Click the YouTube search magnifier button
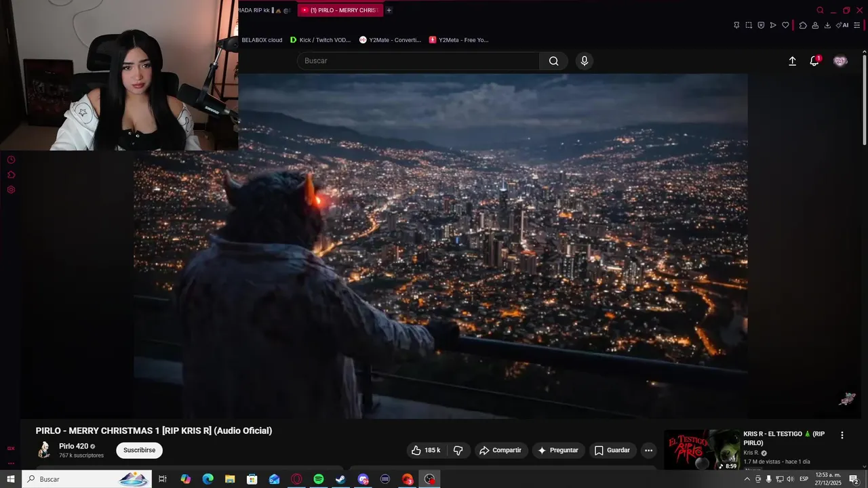This screenshot has width=868, height=488. (553, 61)
